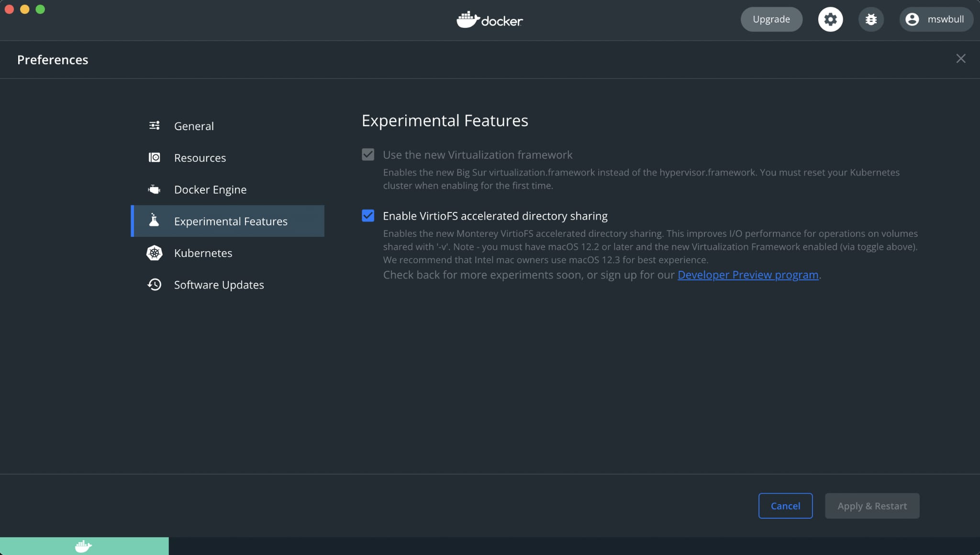Click the macOS yellow minimize window button

point(24,9)
